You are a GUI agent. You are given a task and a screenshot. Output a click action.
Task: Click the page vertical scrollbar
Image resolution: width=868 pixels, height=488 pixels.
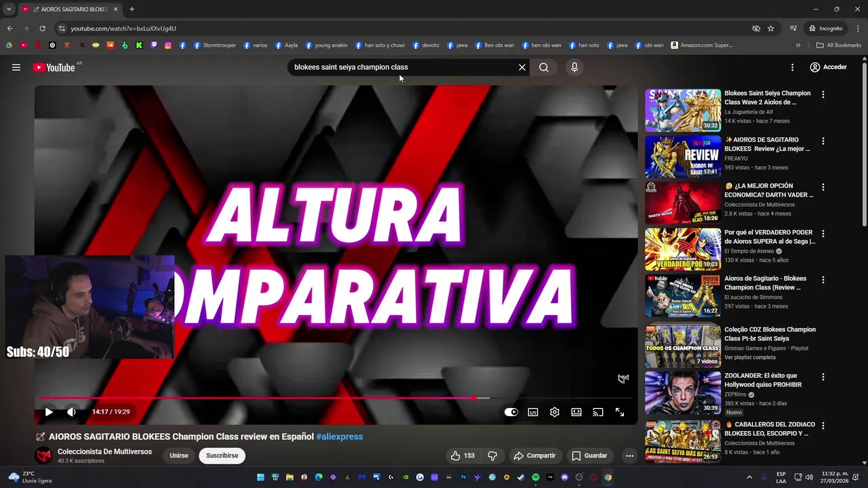[x=864, y=146]
